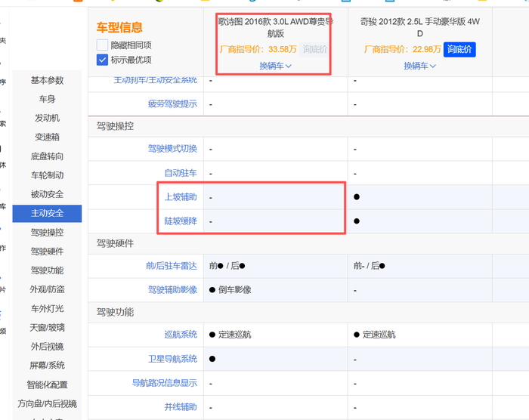This screenshot has width=529, height=420.
Task: Open 换辆车 dropdown for 奇骏 column
Action: (x=419, y=66)
